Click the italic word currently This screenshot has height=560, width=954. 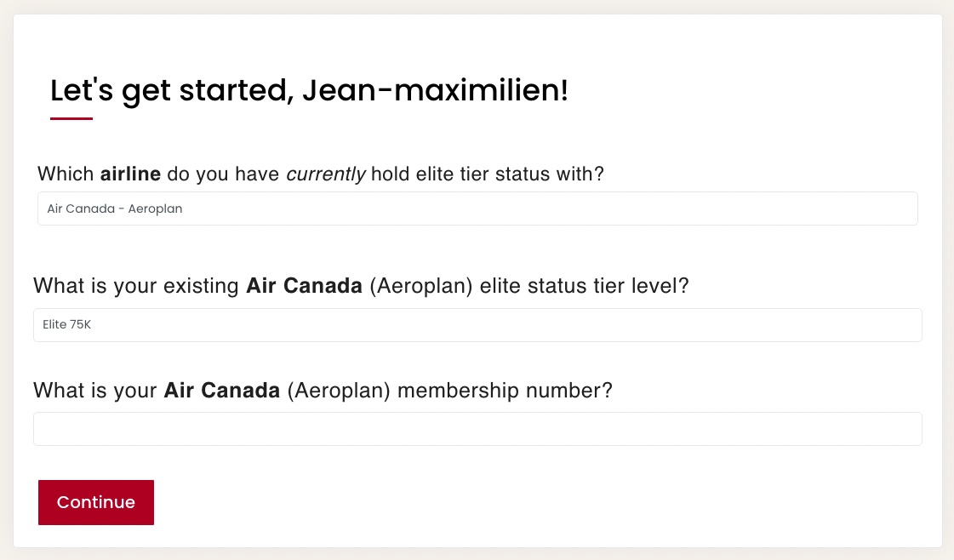pos(326,174)
